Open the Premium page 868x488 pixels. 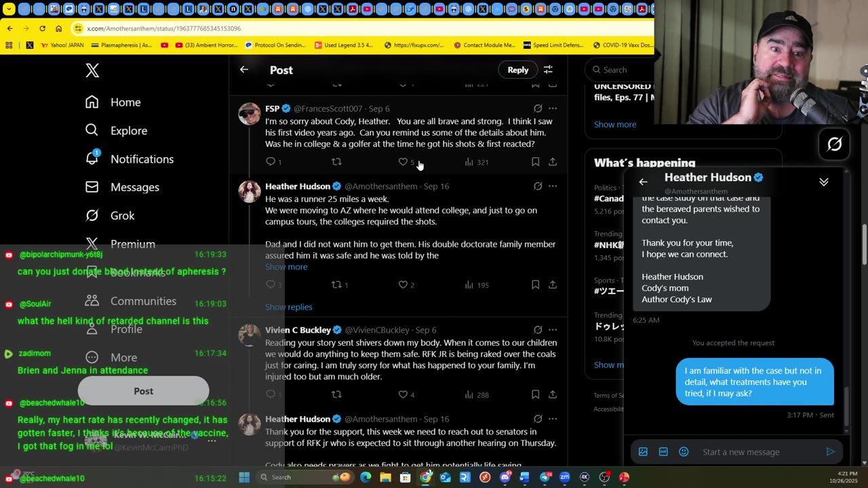(x=120, y=243)
